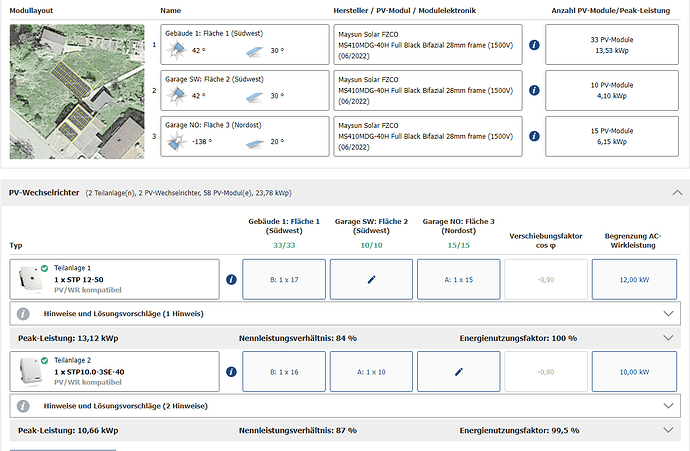The image size is (690, 451).
Task: Open Maysun module box for Fläche 3
Action: coord(428,136)
